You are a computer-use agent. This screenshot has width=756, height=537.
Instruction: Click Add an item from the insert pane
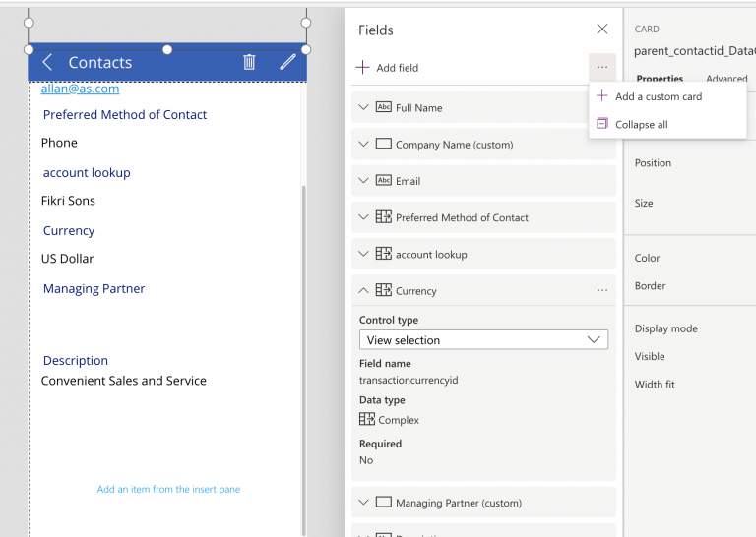(x=168, y=489)
